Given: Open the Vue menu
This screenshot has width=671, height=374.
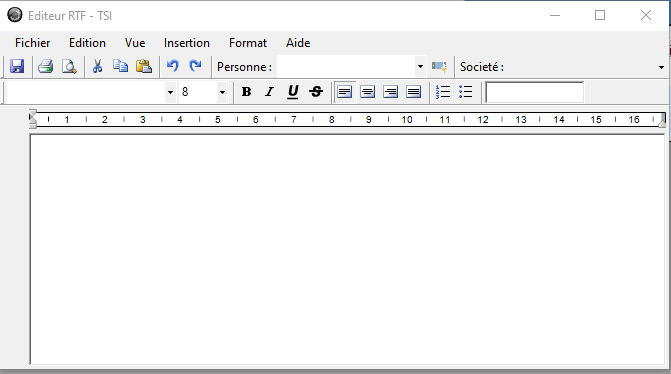Looking at the screenshot, I should (135, 43).
